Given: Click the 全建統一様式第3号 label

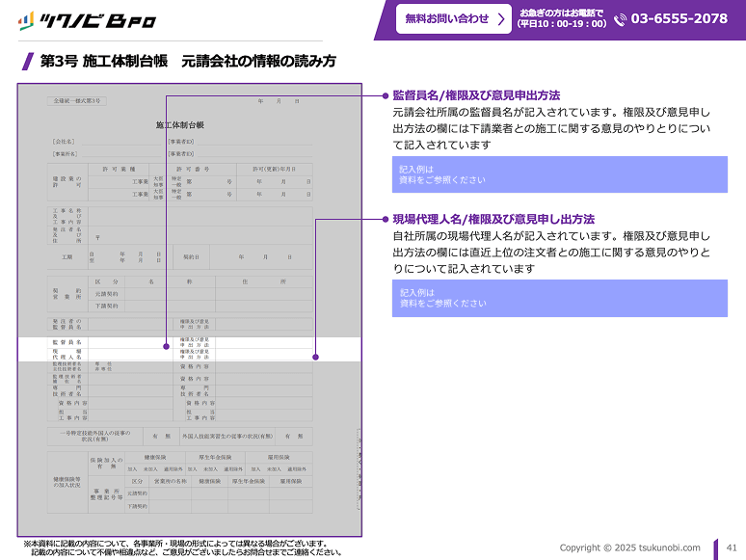Looking at the screenshot, I should tap(76, 101).
